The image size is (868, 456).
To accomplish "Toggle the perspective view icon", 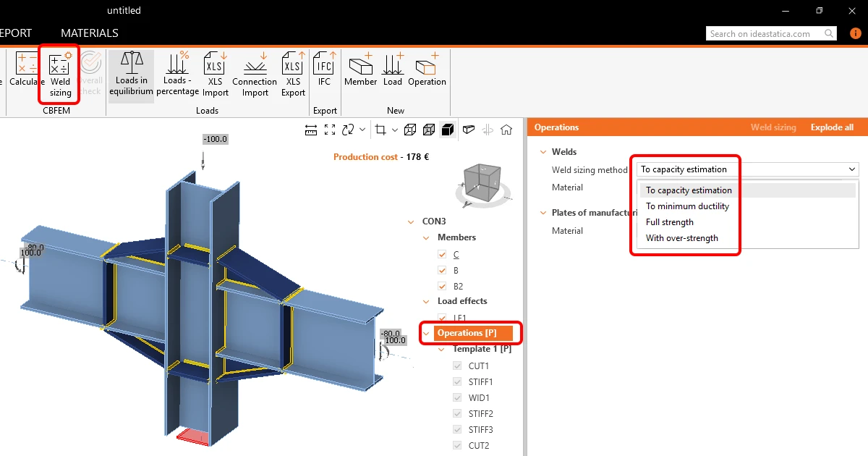I will click(469, 130).
